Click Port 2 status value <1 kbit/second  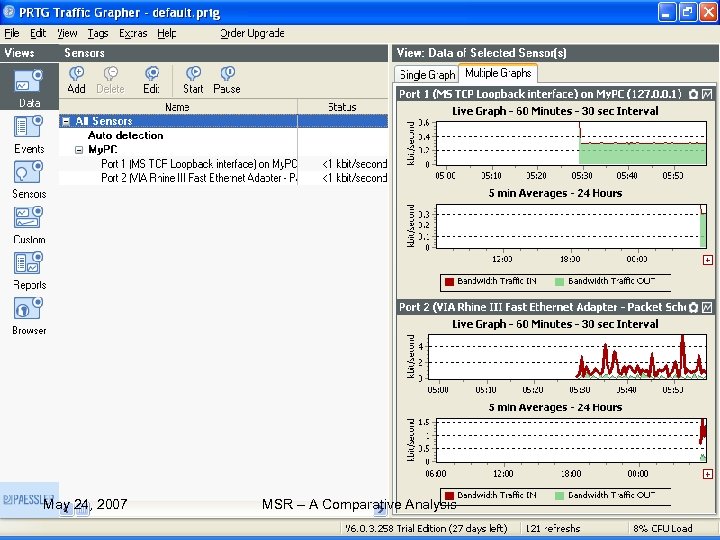pyautogui.click(x=354, y=178)
